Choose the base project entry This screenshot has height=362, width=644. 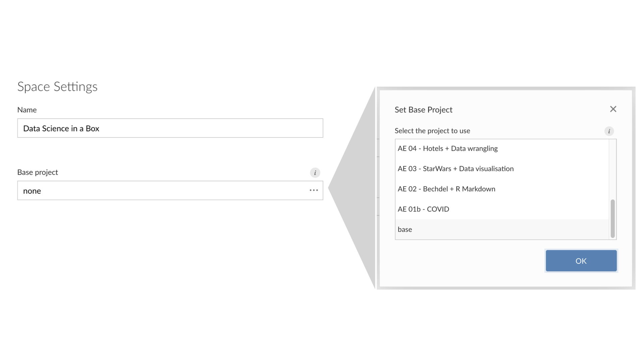(x=502, y=229)
